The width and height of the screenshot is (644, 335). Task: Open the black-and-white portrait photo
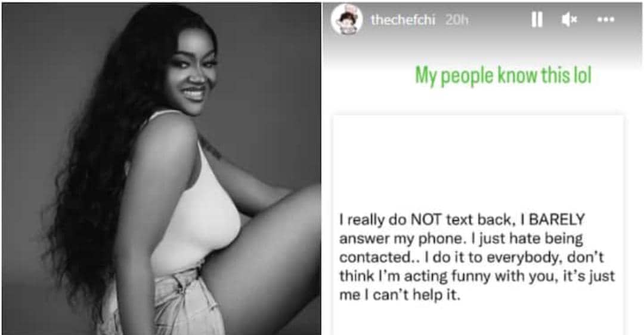162,169
